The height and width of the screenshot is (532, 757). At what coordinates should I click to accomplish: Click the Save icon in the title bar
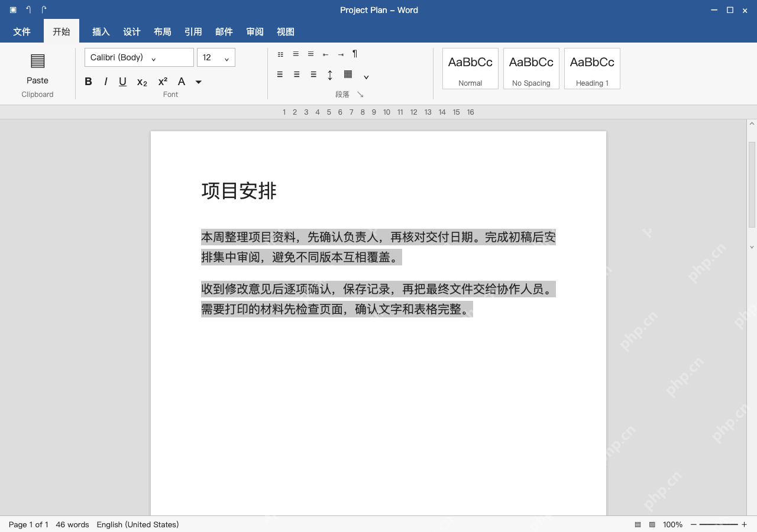[13, 10]
